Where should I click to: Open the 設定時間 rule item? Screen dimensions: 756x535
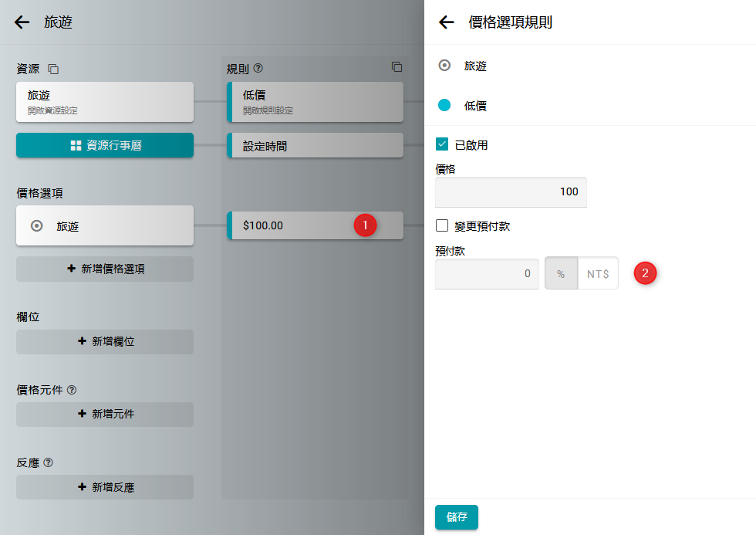point(315,145)
